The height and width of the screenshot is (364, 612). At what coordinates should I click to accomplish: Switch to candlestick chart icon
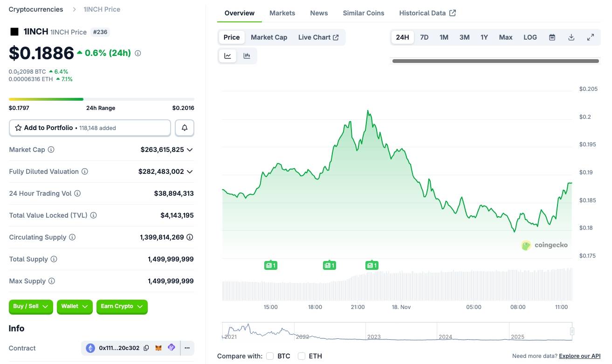tap(247, 56)
